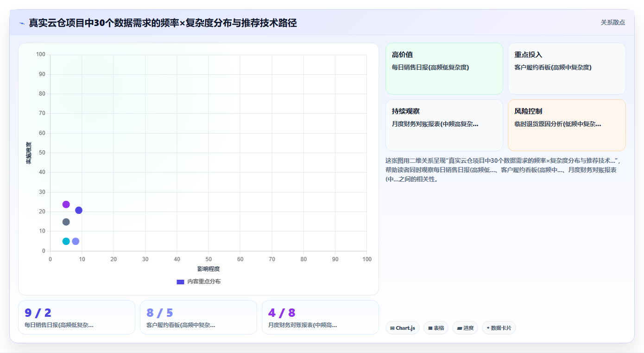Click the 表格 tag
This screenshot has height=353, width=644.
pos(436,328)
